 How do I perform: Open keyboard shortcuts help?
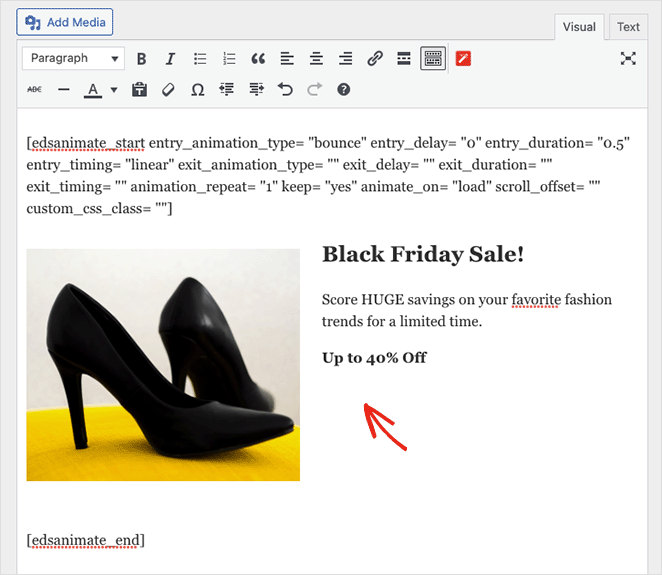(344, 90)
